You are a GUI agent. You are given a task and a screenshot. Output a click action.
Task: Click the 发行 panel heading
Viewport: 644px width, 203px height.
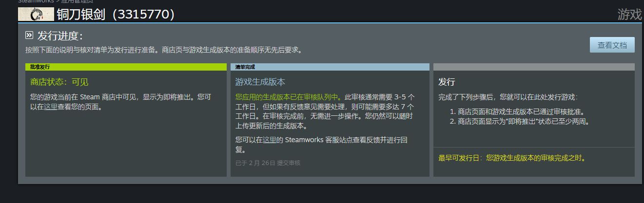[x=447, y=82]
